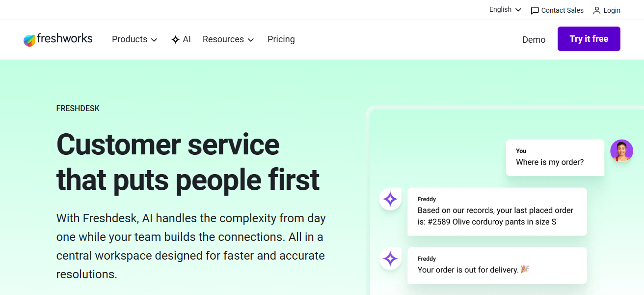Image resolution: width=644 pixels, height=295 pixels.
Task: Click the chat bubble icon next to Contact Sales
Action: pos(535,10)
